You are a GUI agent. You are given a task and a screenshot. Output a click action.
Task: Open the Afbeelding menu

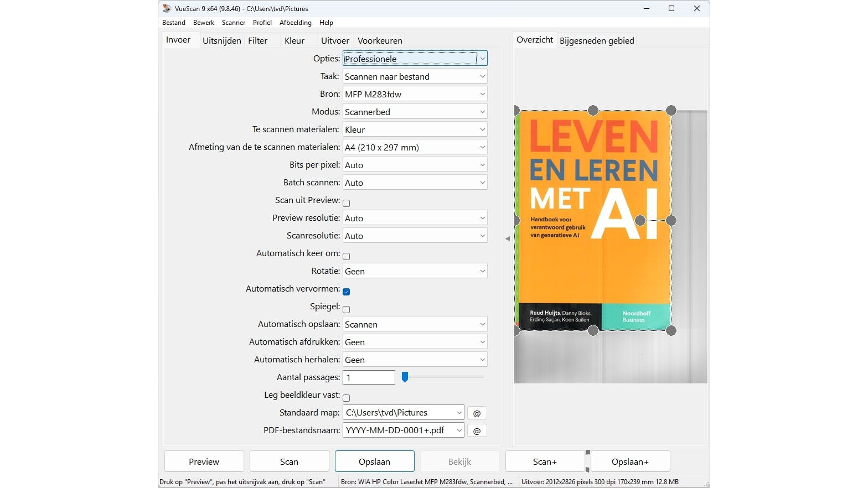click(296, 23)
